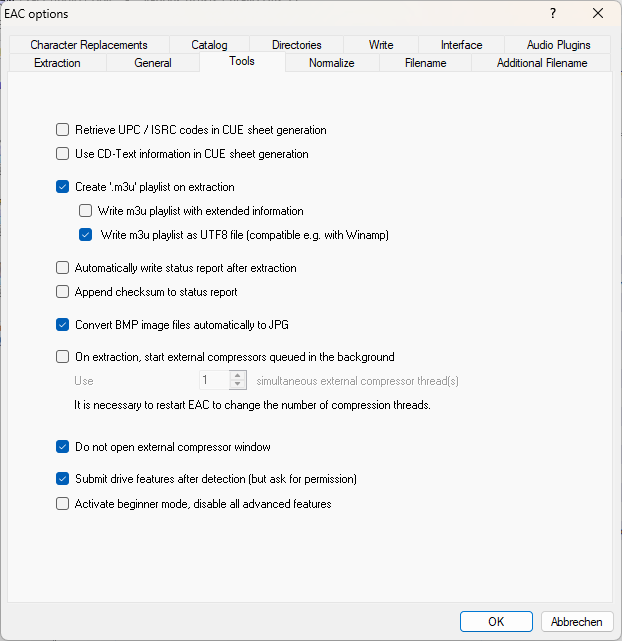
Task: Disable Write m3u playlist as UTF8
Action: [86, 235]
